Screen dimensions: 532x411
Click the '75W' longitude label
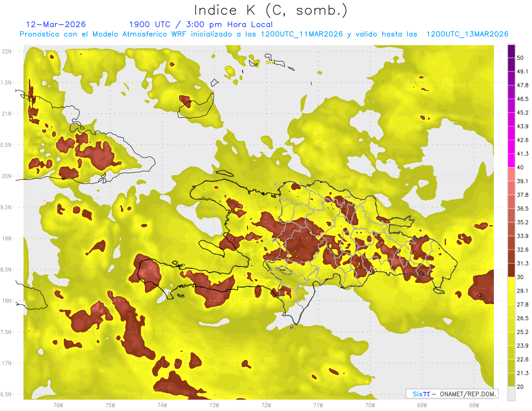(110, 405)
